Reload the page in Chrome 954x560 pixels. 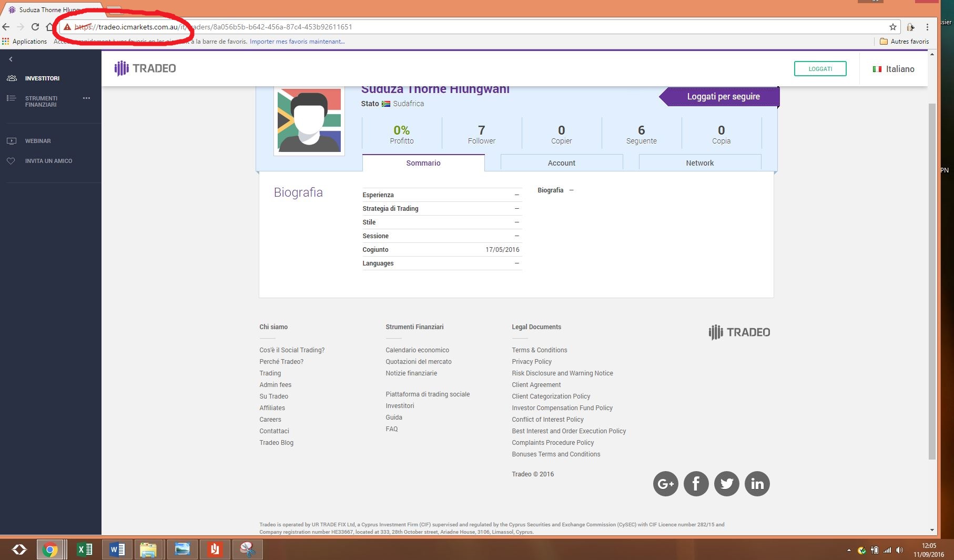[35, 27]
